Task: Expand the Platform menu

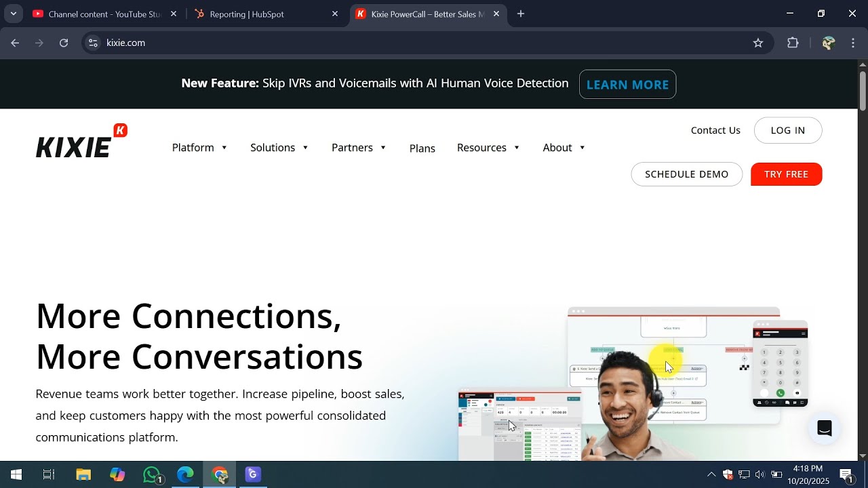Action: [x=200, y=148]
